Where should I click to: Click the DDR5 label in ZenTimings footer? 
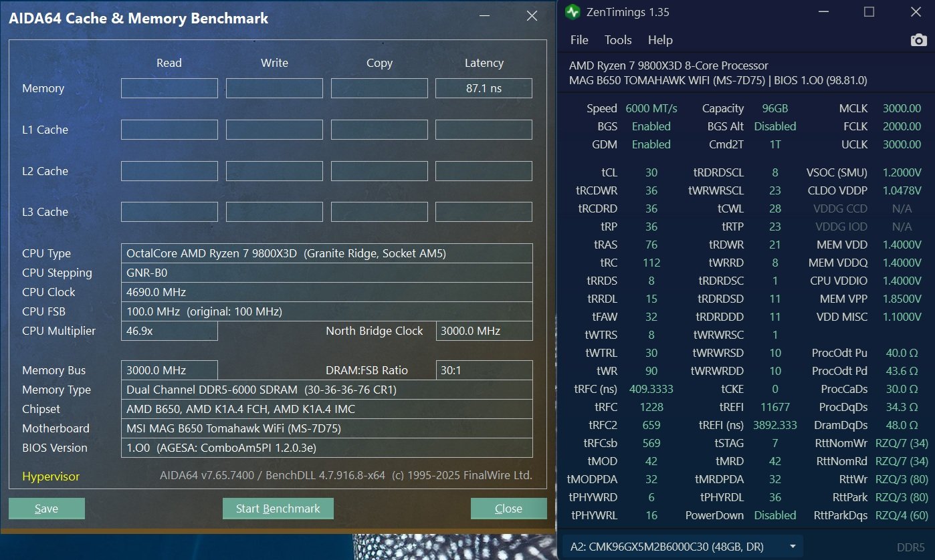pyautogui.click(x=910, y=547)
